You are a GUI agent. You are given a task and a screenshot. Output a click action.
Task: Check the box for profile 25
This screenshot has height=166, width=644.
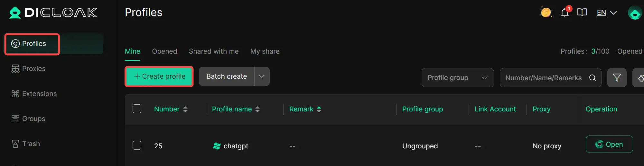tap(137, 145)
